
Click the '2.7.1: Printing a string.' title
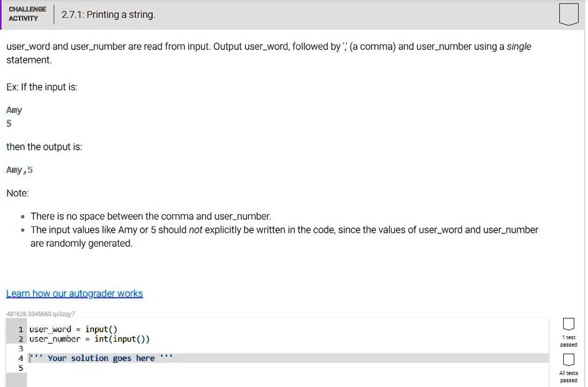tap(108, 14)
